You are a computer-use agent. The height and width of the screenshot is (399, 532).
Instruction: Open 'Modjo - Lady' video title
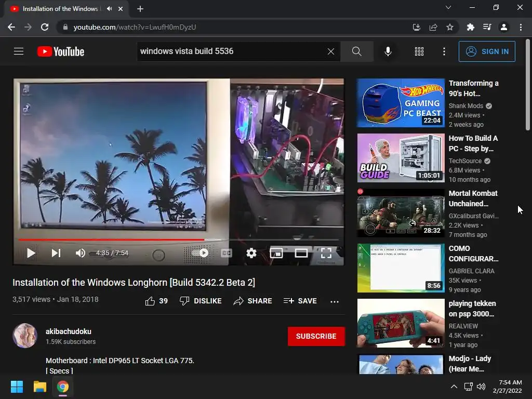tap(470, 364)
